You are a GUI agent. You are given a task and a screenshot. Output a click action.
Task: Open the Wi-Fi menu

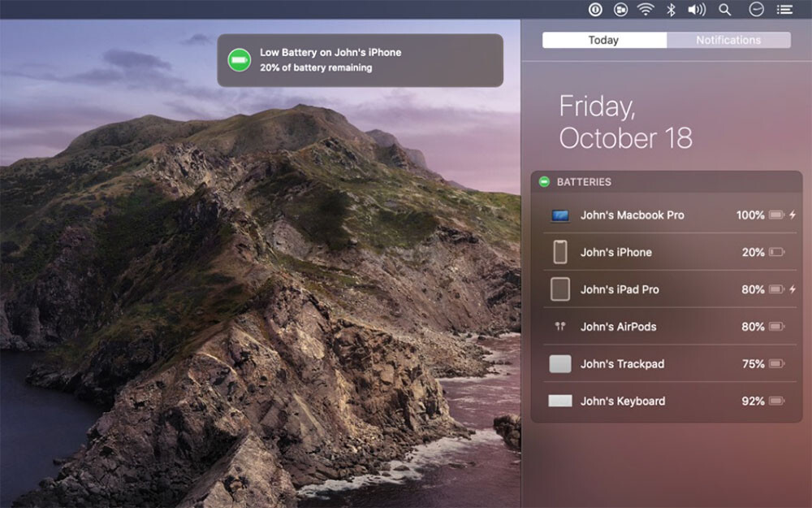[646, 9]
